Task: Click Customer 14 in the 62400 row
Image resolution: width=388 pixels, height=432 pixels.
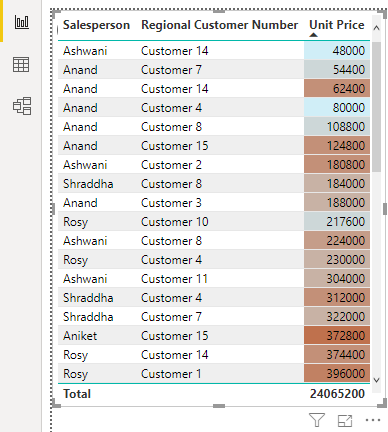Action: [x=175, y=89]
